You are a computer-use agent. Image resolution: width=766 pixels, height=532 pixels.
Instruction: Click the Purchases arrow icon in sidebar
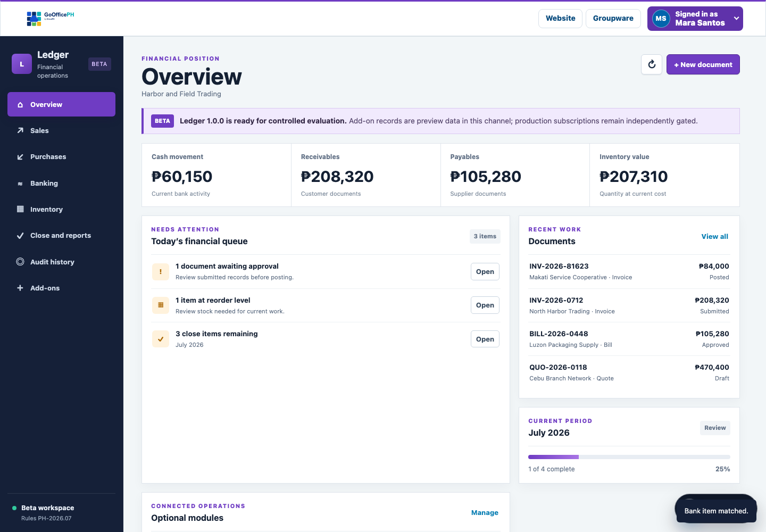[20, 157]
